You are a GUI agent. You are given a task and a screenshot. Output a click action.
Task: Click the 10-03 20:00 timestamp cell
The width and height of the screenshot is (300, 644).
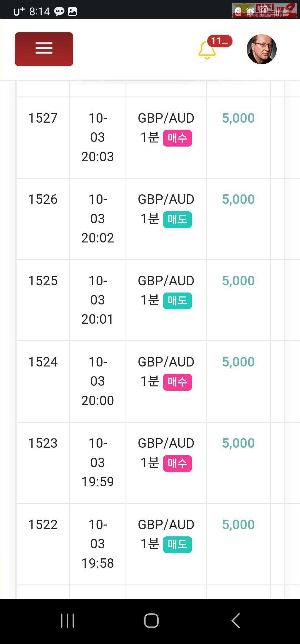tap(97, 381)
